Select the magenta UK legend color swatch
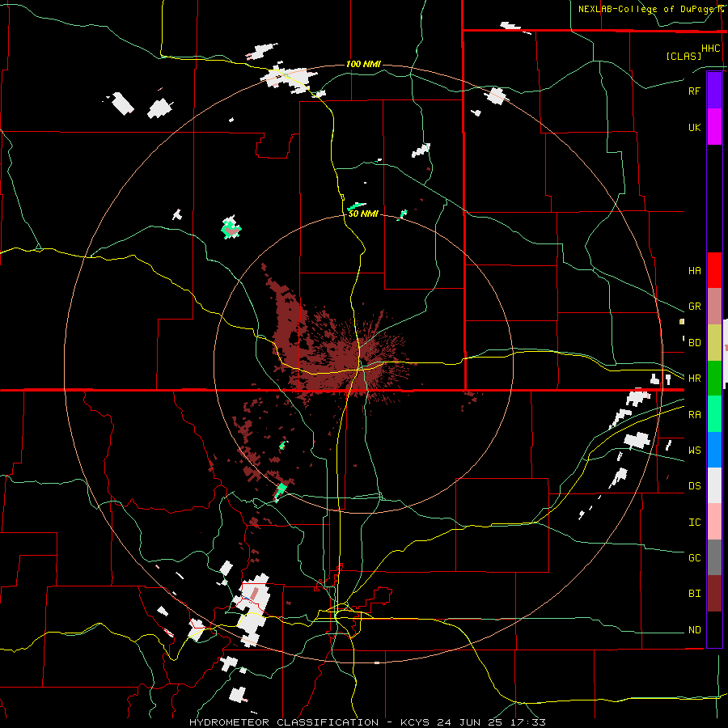The height and width of the screenshot is (728, 728). (x=714, y=127)
